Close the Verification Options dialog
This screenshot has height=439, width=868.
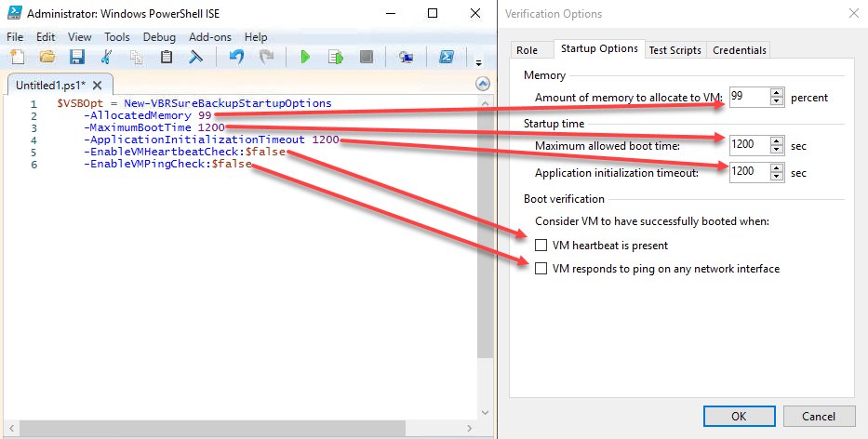pyautogui.click(x=854, y=13)
